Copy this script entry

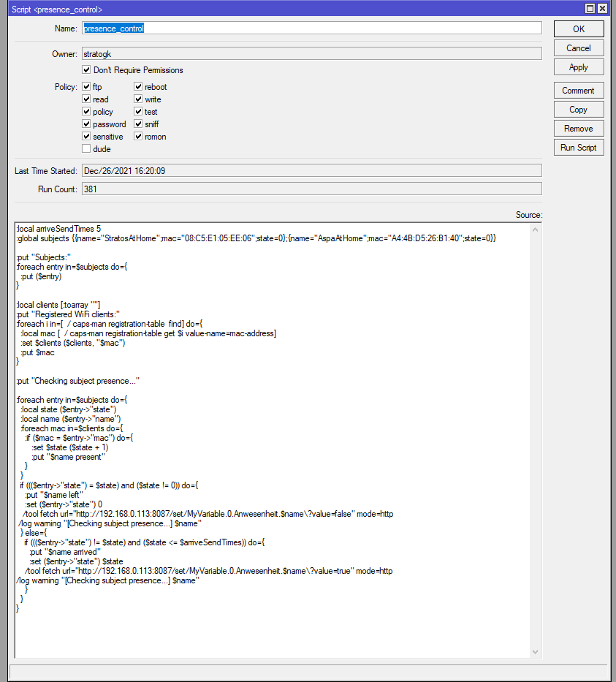tap(579, 110)
